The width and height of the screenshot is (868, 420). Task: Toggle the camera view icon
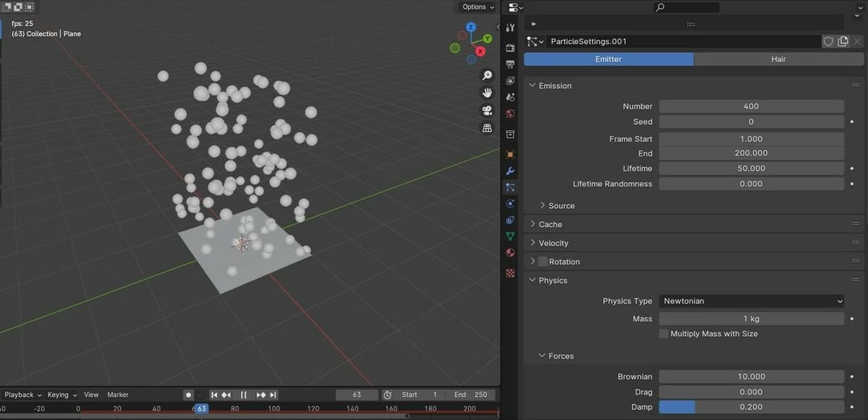[x=488, y=111]
